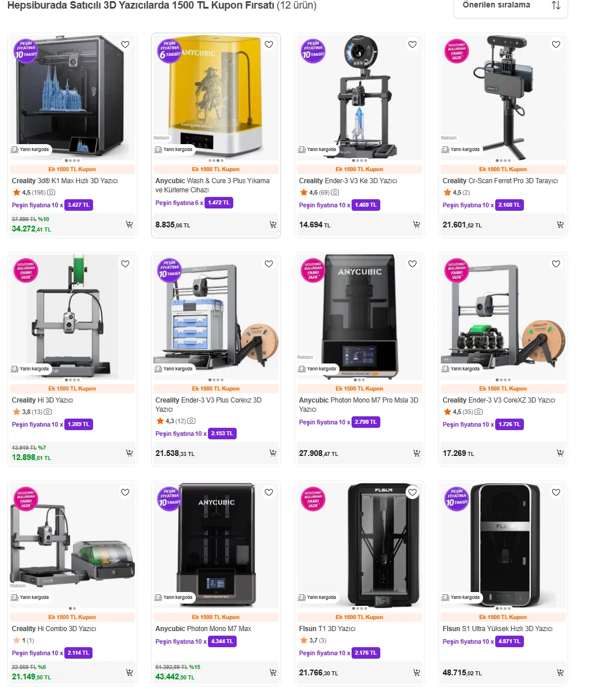Add Creality Ender-3 V3 Ke to cart

click(x=416, y=225)
